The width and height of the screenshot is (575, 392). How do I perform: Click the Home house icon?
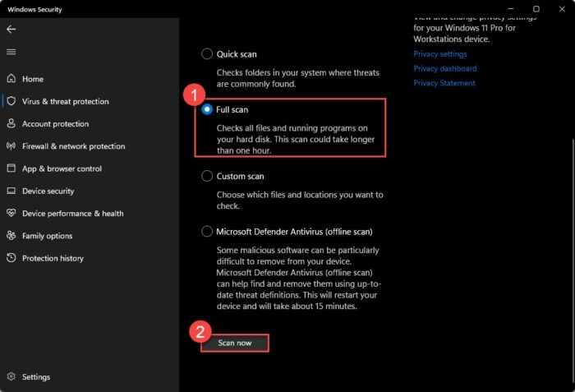point(11,79)
